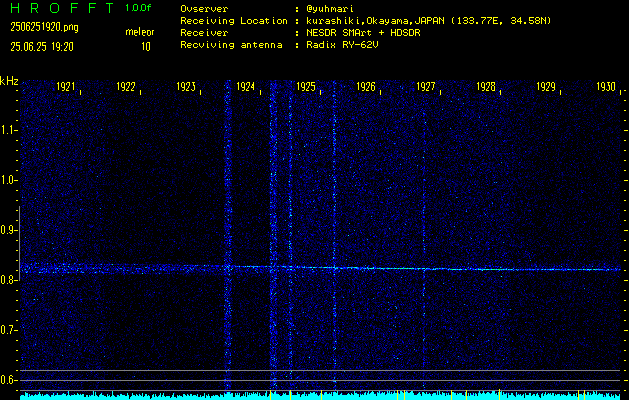The width and height of the screenshot is (629, 400).
Task: Click time axis label 1928
Action: click(x=486, y=87)
